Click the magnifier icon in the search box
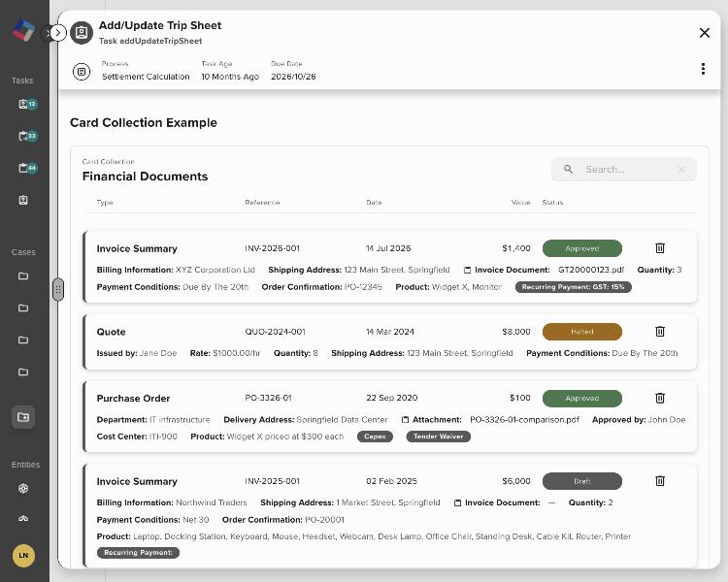728x582 pixels. (568, 170)
